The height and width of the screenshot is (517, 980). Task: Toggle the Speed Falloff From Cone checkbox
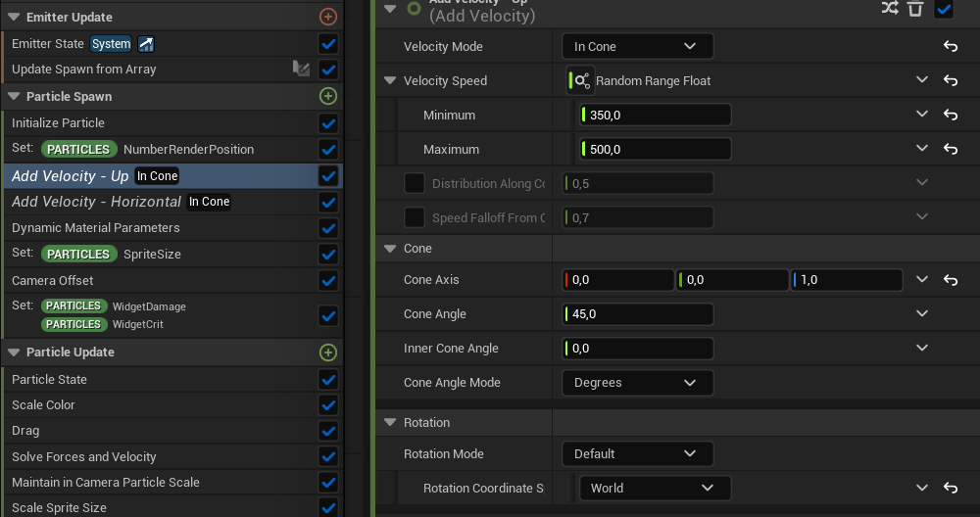point(415,217)
